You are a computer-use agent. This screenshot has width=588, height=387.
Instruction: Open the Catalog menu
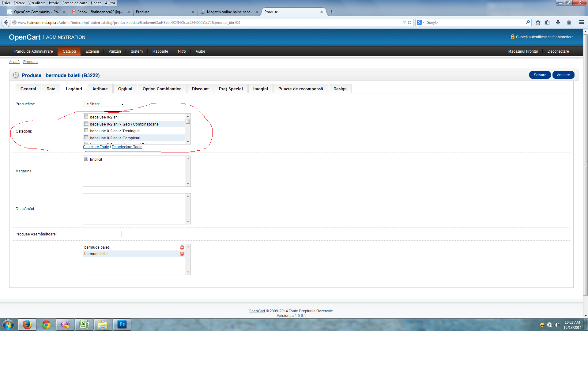point(69,51)
